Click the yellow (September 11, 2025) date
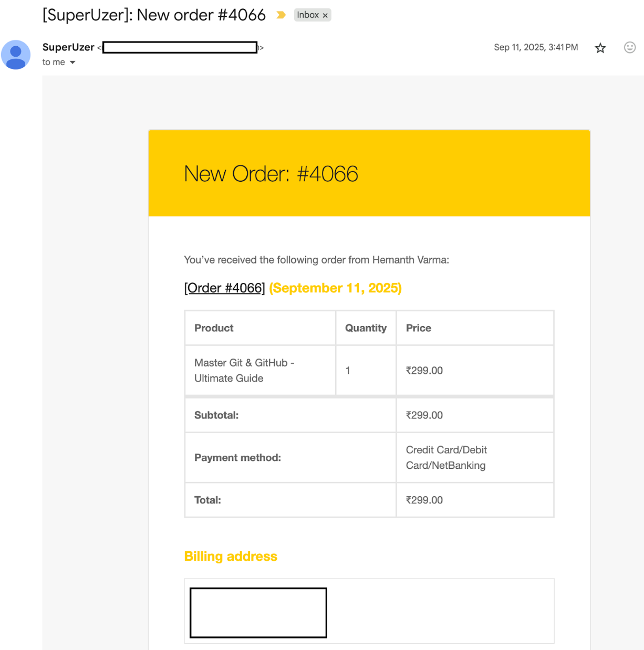Screen dimensions: 644x650 coord(335,288)
